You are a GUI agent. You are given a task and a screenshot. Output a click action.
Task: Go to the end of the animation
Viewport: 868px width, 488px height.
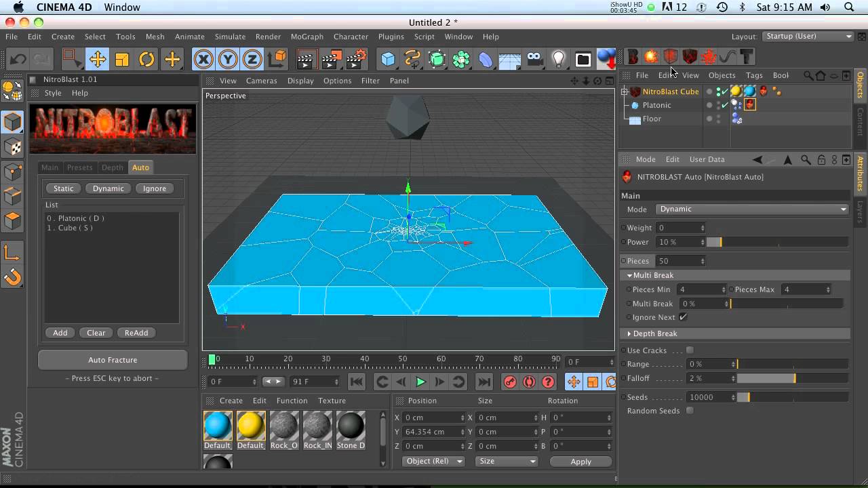[484, 382]
